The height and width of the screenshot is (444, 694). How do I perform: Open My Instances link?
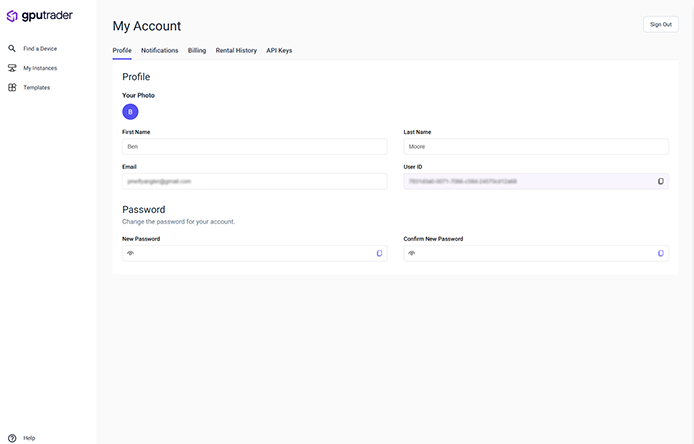pos(40,68)
